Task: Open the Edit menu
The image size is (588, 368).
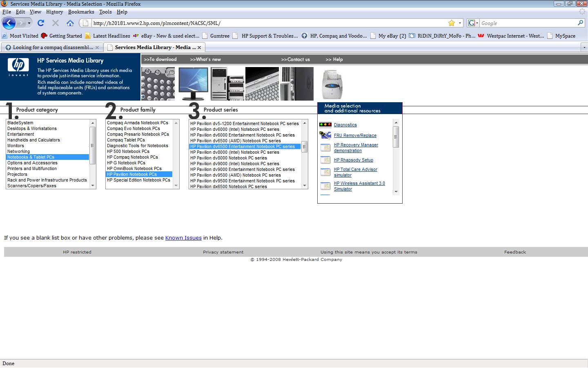Action: [x=20, y=12]
